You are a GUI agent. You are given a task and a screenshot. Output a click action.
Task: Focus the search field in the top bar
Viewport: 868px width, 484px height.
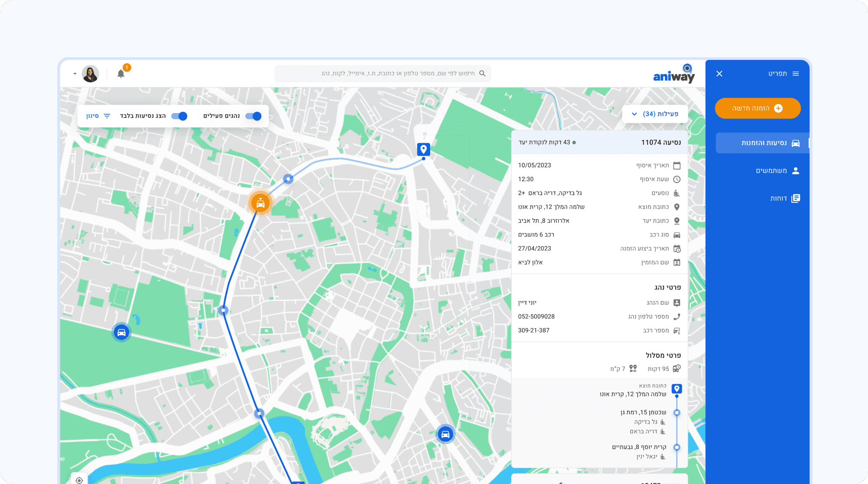coord(383,74)
